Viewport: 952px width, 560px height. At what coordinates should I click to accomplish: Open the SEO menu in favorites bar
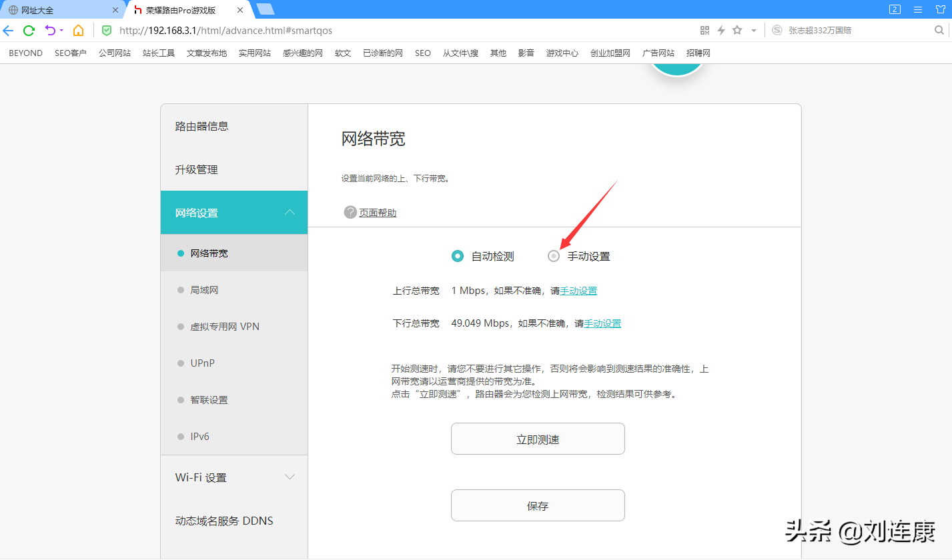(x=422, y=53)
